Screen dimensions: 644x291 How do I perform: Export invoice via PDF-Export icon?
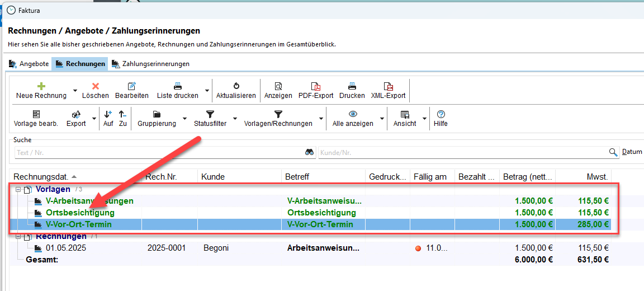[316, 86]
